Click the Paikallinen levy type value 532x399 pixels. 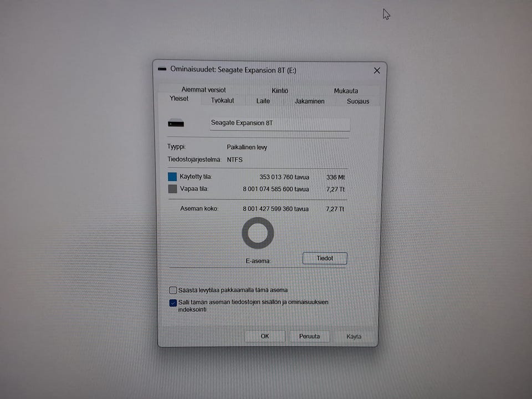[x=247, y=147]
